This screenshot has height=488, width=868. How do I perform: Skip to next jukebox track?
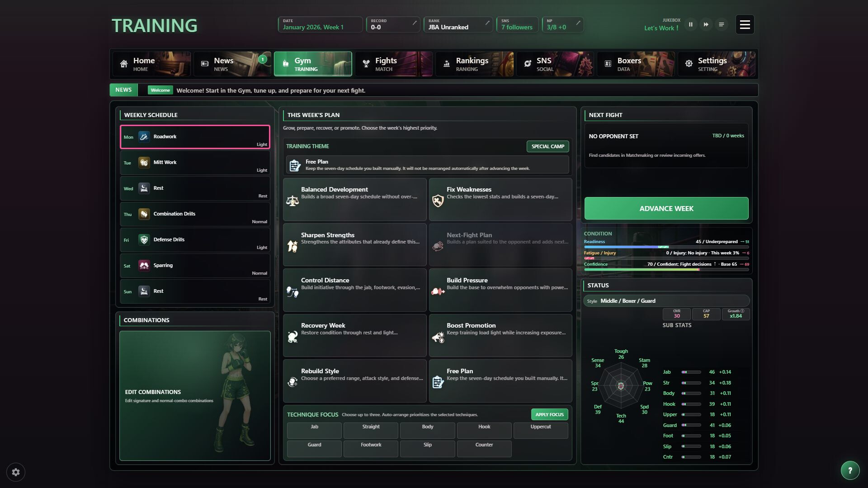point(706,24)
